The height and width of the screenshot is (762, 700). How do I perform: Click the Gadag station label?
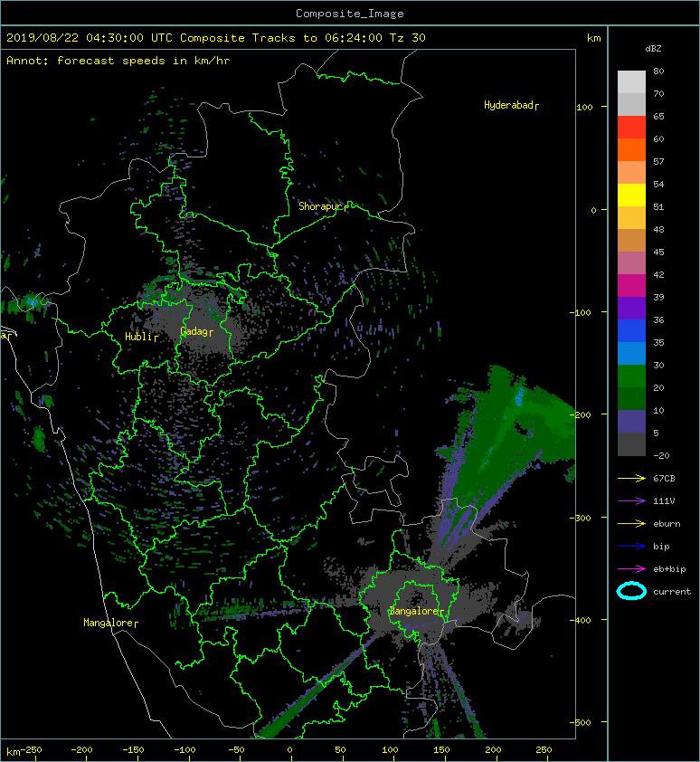pos(196,331)
